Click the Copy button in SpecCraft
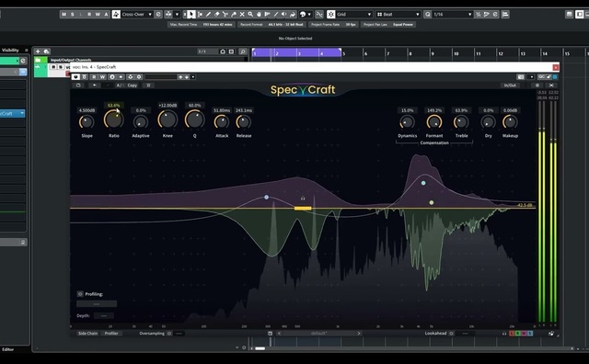The height and width of the screenshot is (364, 589). coord(133,85)
